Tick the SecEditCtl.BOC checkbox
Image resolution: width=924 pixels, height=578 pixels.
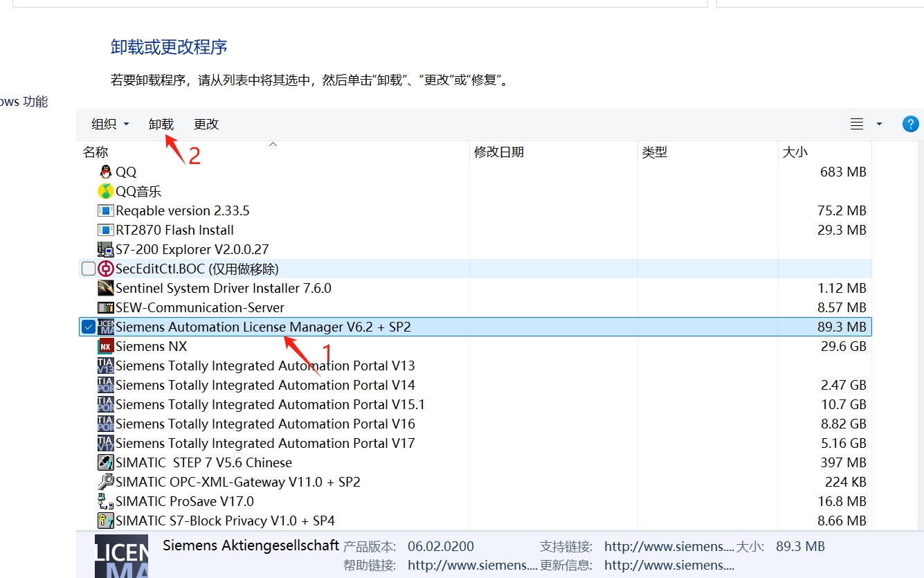click(x=89, y=269)
